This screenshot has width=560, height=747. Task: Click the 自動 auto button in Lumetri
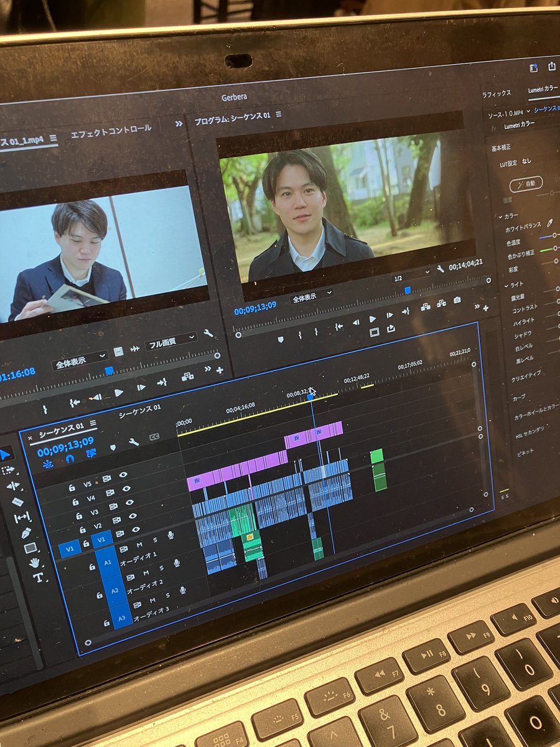(x=526, y=184)
